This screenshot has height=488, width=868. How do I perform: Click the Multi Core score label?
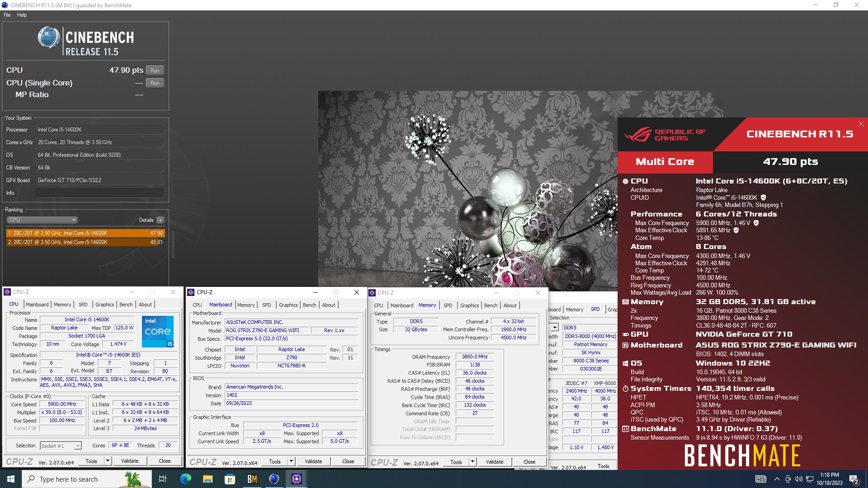tap(665, 162)
